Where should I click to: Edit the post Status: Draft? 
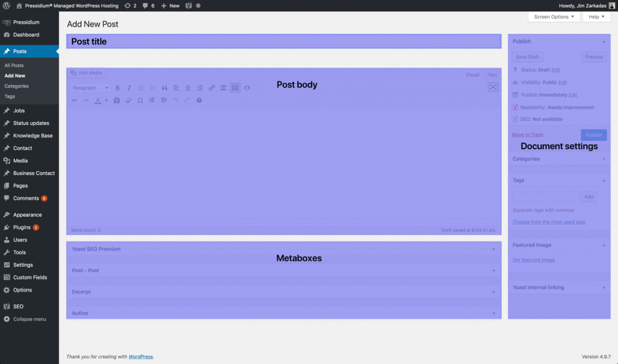(556, 70)
